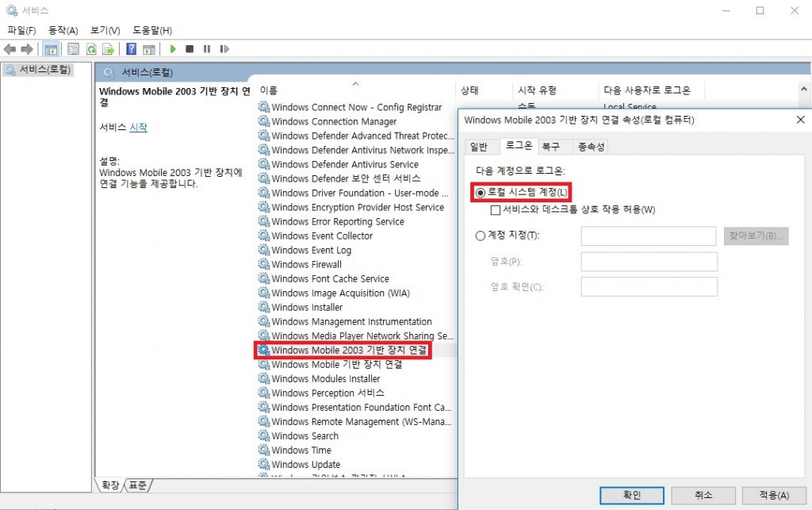Image resolution: width=812 pixels, height=510 pixels.
Task: Click the 찾아보기(B)... button
Action: 756,236
